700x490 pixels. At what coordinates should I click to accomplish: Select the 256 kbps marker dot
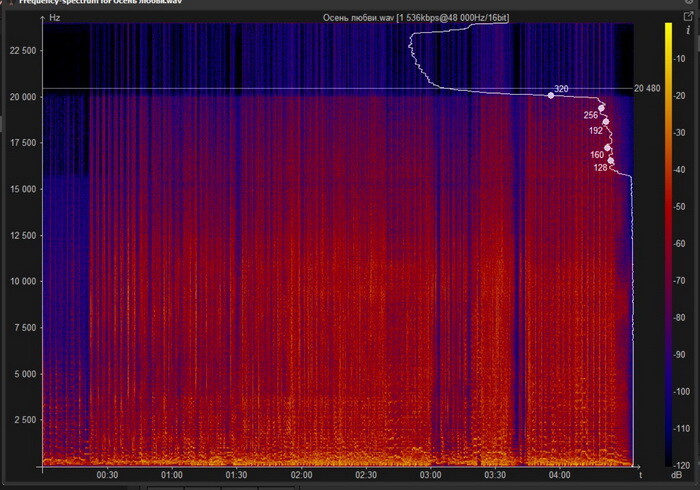601,108
